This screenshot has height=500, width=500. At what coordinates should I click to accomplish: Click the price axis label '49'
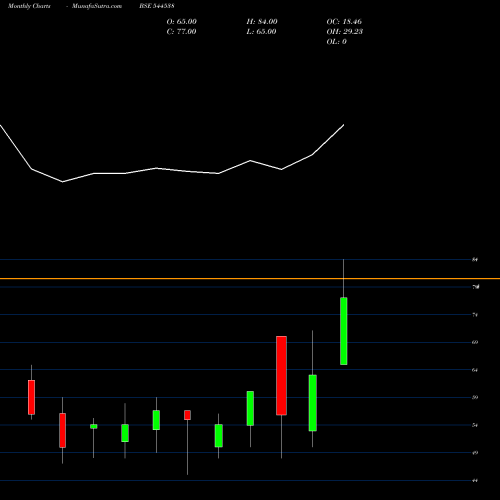pos(475,453)
